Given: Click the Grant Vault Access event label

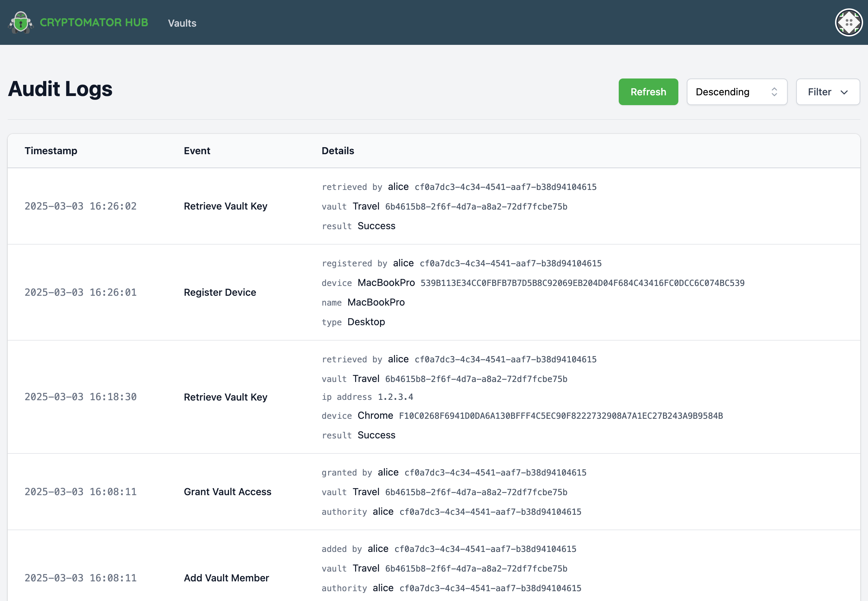Looking at the screenshot, I should 227,492.
